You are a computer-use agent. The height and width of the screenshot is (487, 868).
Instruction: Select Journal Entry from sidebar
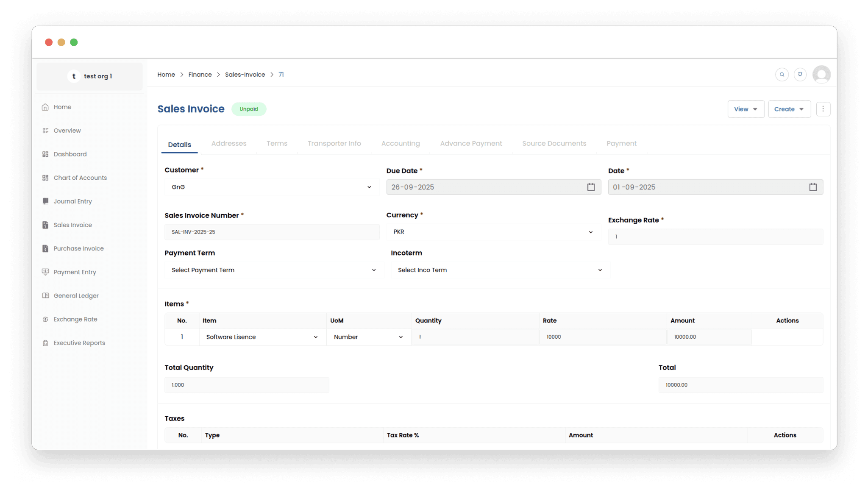pyautogui.click(x=72, y=201)
